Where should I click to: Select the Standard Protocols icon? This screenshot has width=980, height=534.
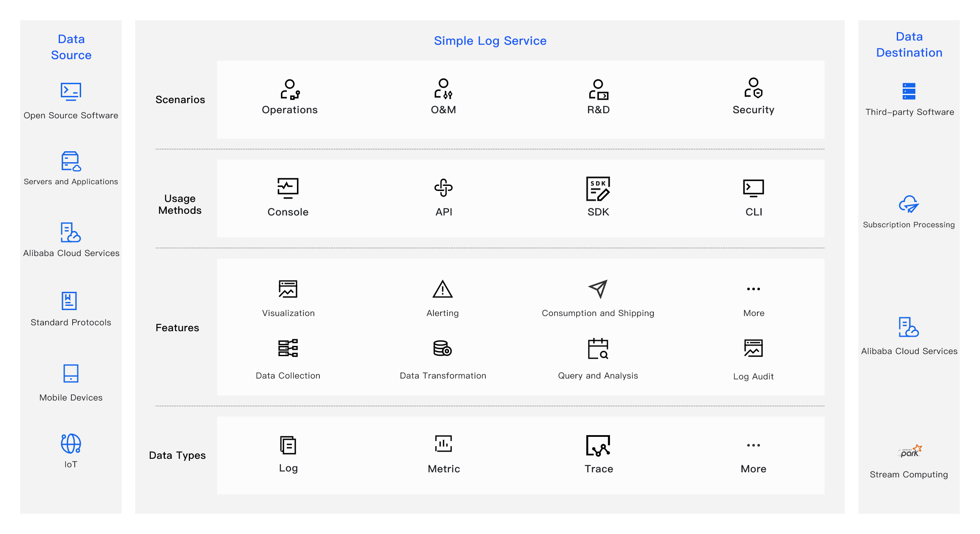coord(69,301)
